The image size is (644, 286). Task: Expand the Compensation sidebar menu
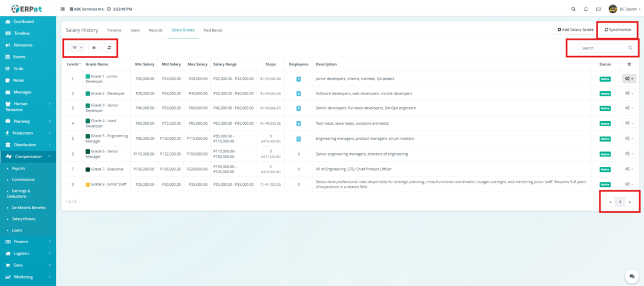(x=28, y=156)
